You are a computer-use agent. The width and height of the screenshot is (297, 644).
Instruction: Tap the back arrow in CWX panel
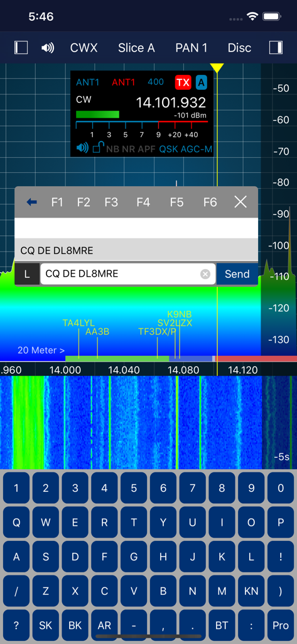click(31, 202)
